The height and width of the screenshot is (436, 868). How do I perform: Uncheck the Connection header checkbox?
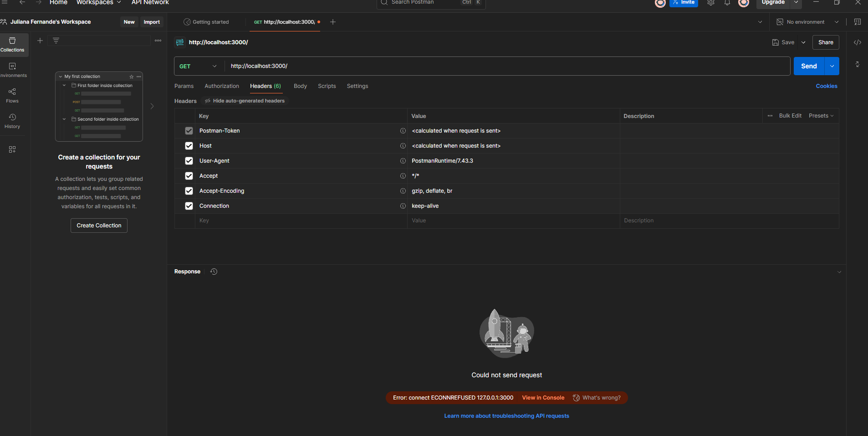(x=189, y=206)
